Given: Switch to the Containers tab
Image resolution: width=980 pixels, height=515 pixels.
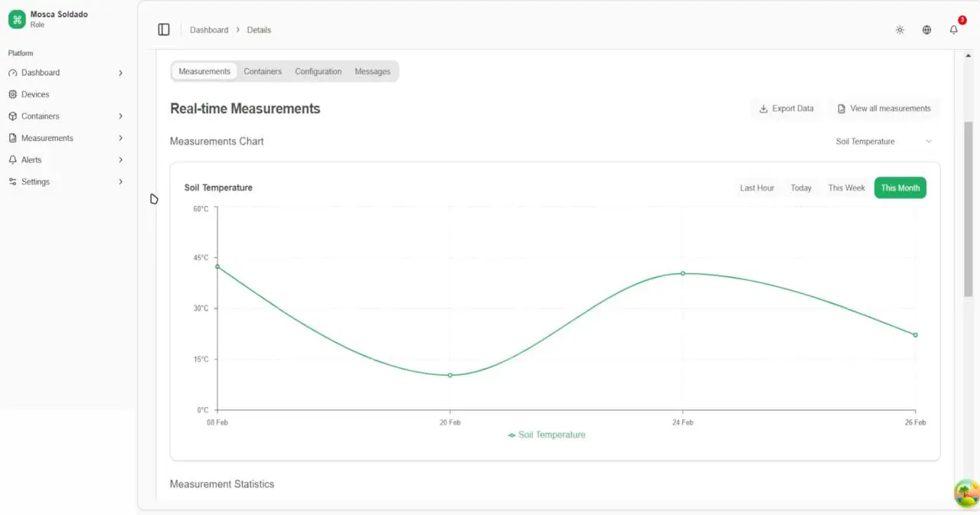Looking at the screenshot, I should pyautogui.click(x=263, y=71).
